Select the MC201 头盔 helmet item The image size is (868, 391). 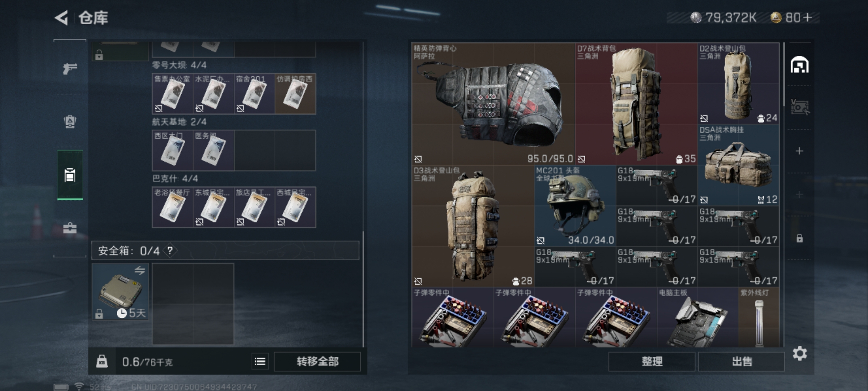575,206
